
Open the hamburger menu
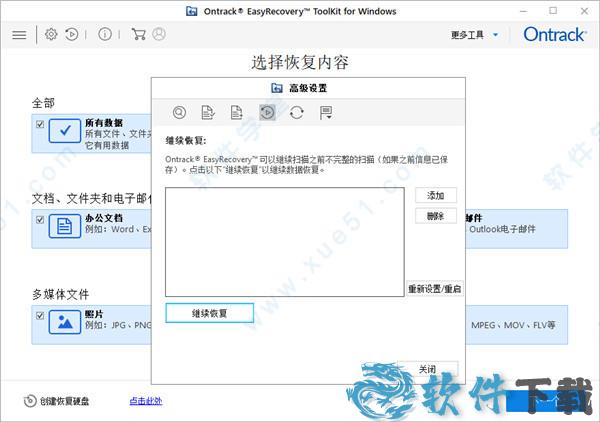click(19, 34)
